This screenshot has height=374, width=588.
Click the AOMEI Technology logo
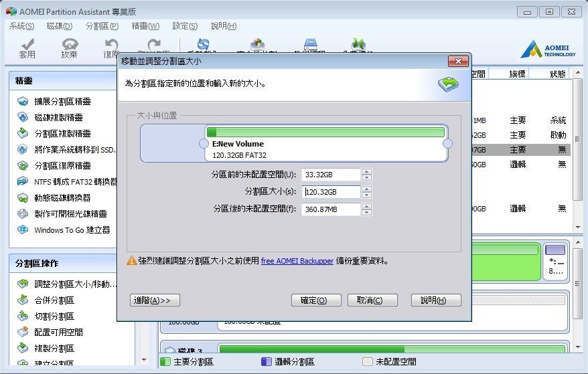(x=548, y=49)
